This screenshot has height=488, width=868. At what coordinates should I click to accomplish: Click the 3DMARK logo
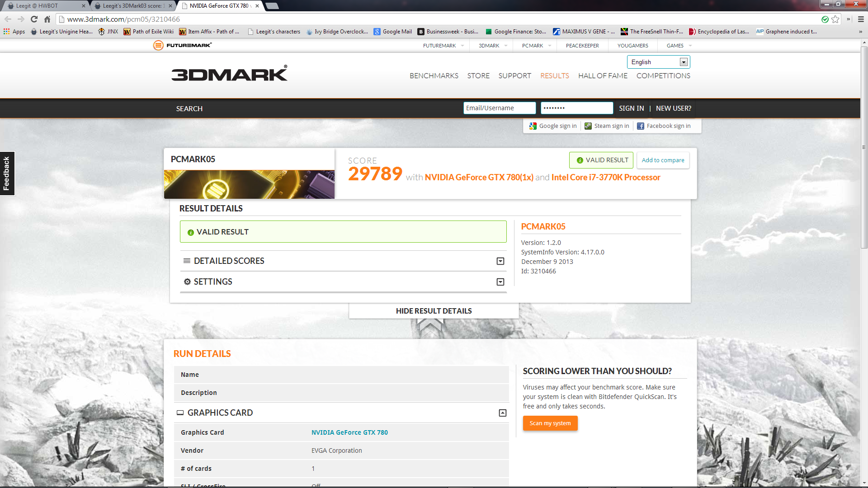[229, 73]
